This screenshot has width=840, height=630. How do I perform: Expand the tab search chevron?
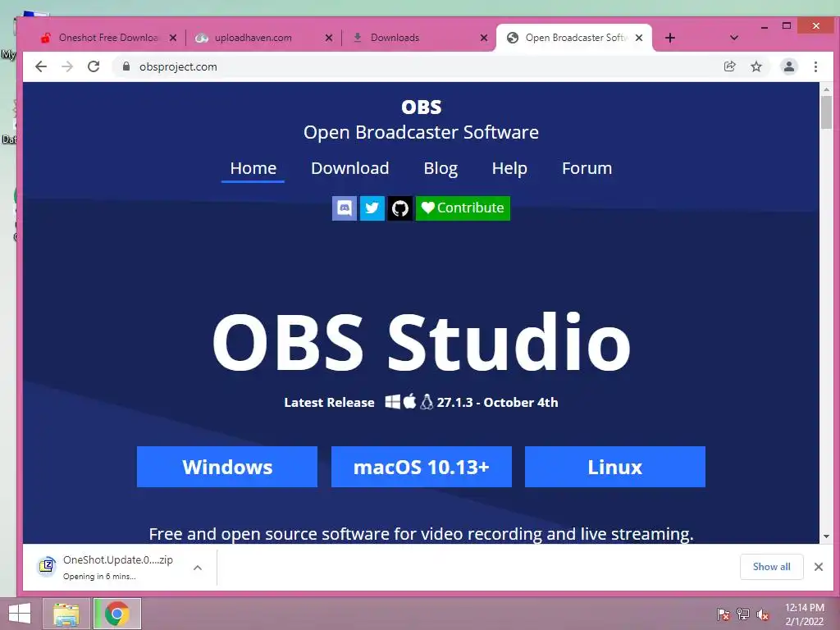click(734, 38)
